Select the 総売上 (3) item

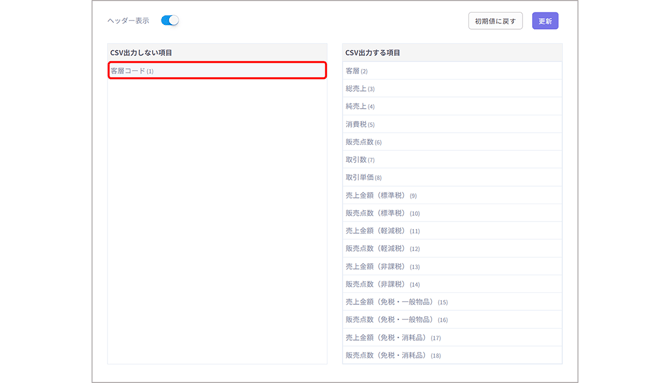[452, 88]
